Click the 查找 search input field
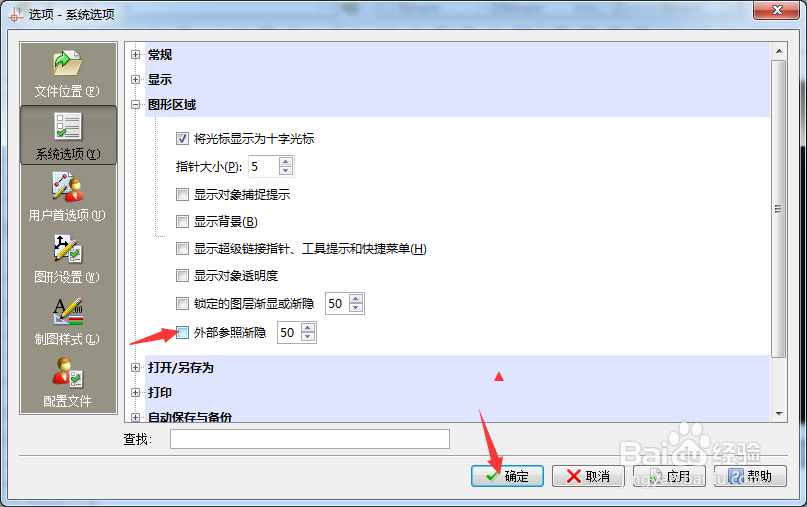Image resolution: width=807 pixels, height=507 pixels. point(310,439)
